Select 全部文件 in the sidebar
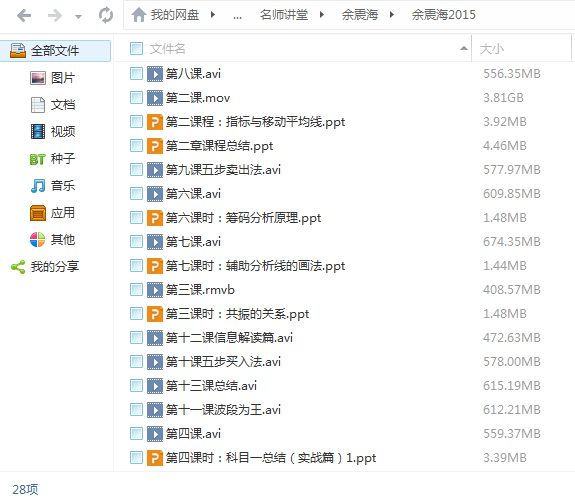This screenshot has height=501, width=575. point(55,51)
